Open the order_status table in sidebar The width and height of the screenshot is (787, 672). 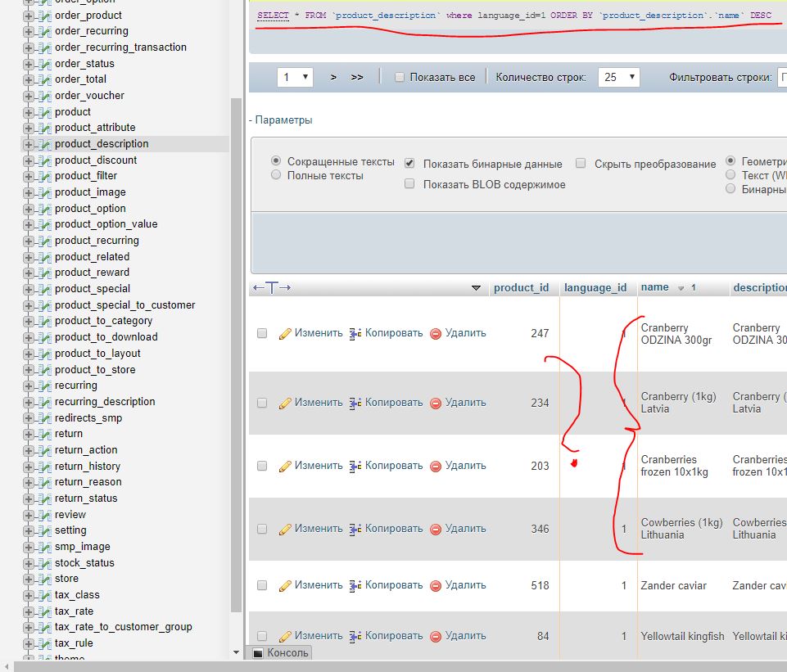[x=84, y=64]
